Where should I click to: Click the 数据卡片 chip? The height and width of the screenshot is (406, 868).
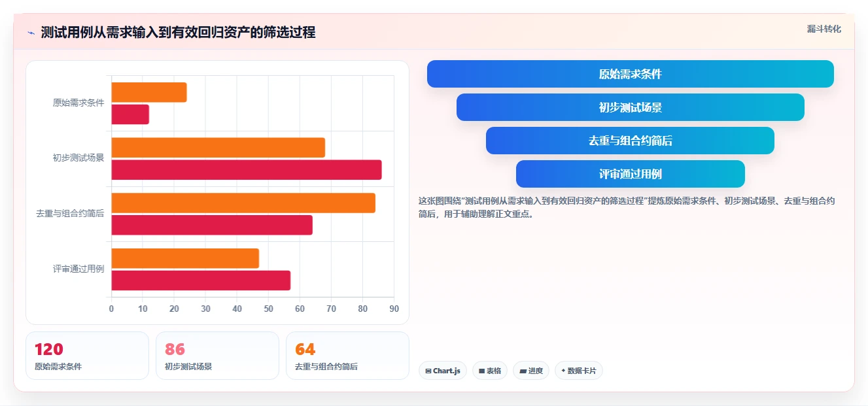(579, 371)
